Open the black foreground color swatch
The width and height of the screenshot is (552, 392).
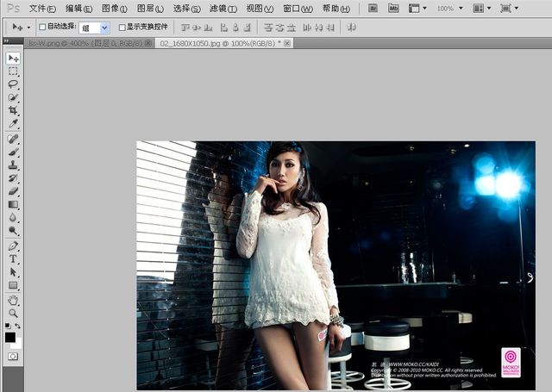pos(9,338)
